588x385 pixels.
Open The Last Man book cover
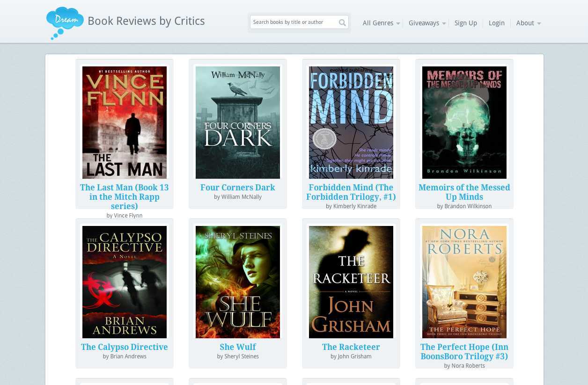click(125, 123)
